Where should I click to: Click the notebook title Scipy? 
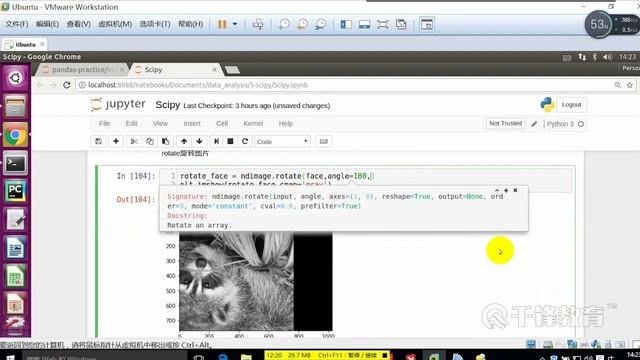tap(168, 105)
